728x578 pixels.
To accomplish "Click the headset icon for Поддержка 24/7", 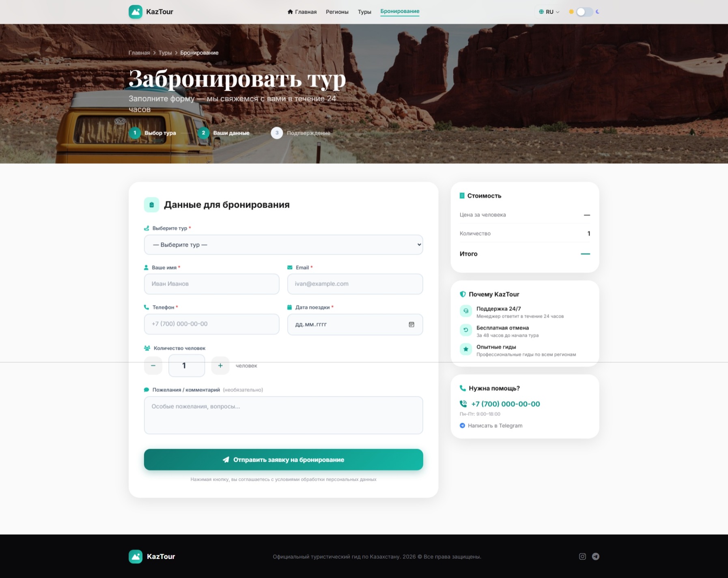I will click(466, 311).
